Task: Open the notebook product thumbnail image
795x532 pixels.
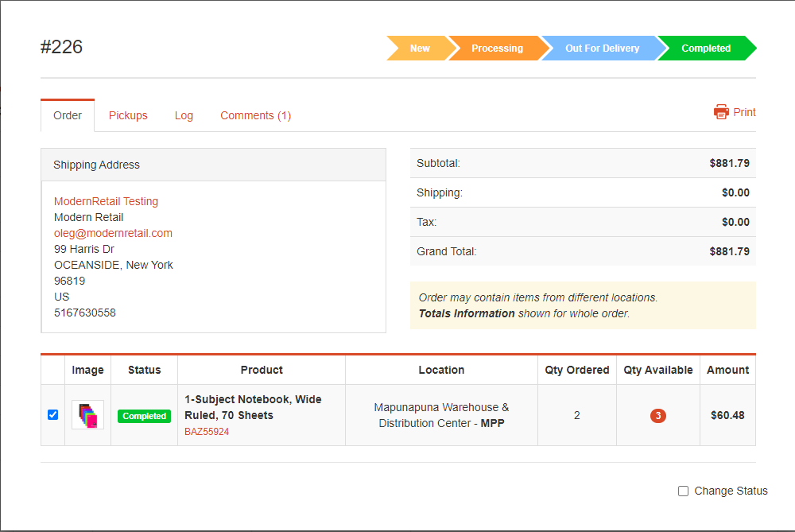Action: click(x=87, y=415)
